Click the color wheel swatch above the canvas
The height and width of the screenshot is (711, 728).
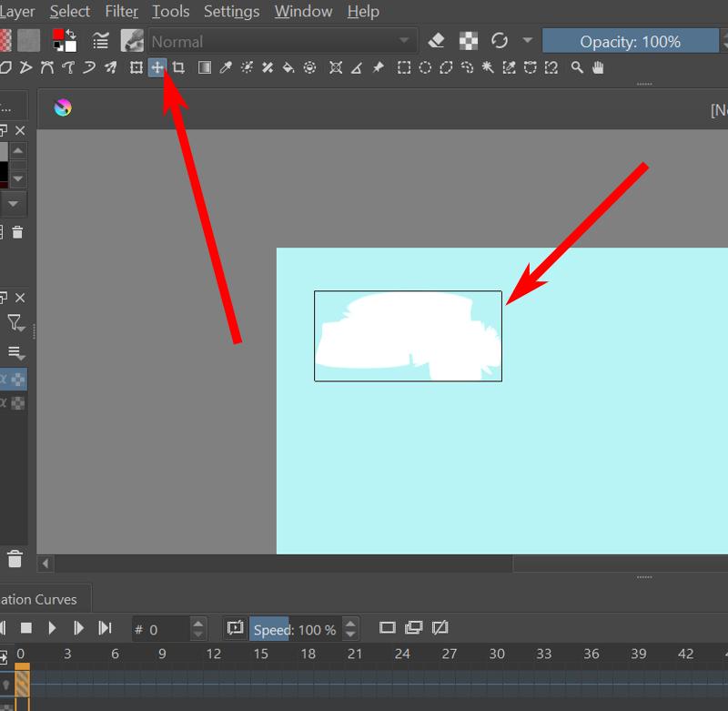[60, 107]
